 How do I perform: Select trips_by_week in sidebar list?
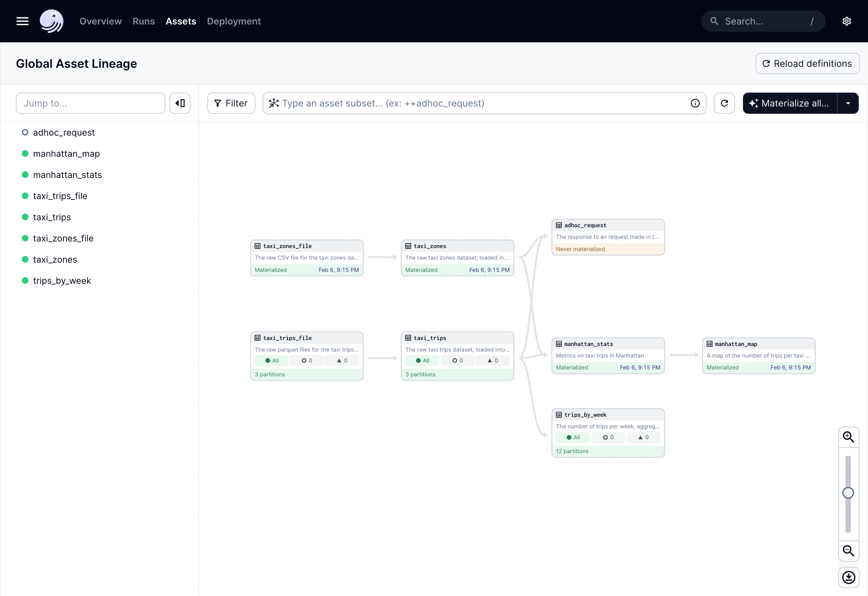tap(62, 280)
